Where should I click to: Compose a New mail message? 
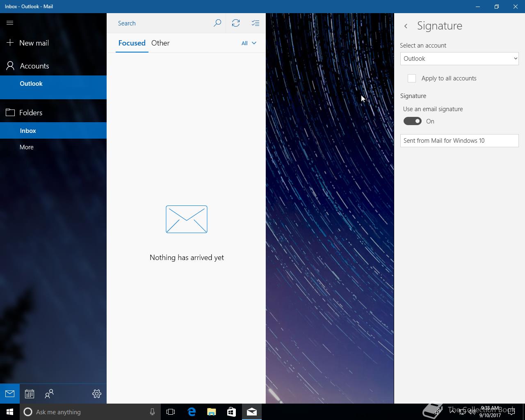point(53,43)
